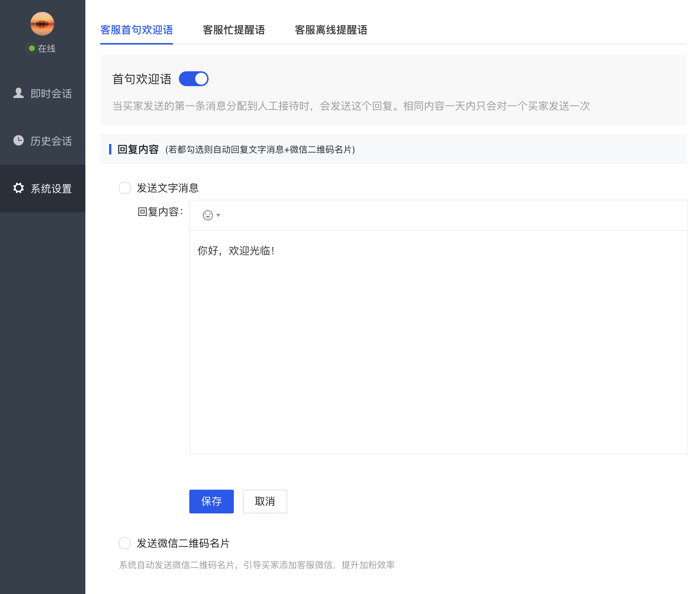
Task: Click the gear icon beside 系统设置
Action: click(x=19, y=188)
